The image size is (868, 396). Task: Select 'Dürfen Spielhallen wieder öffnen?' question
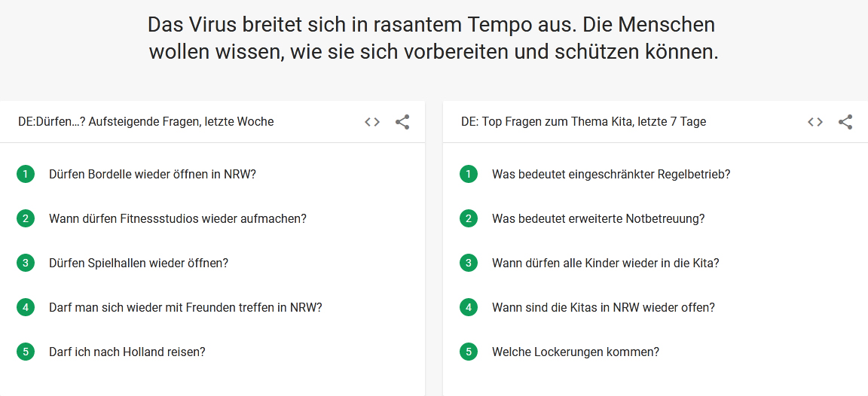[x=139, y=263]
